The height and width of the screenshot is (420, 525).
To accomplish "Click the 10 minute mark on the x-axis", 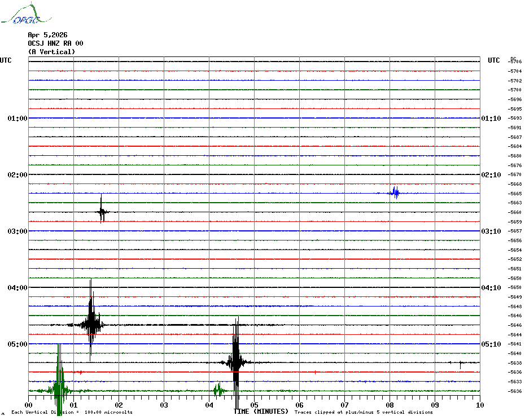I will click(x=479, y=405).
